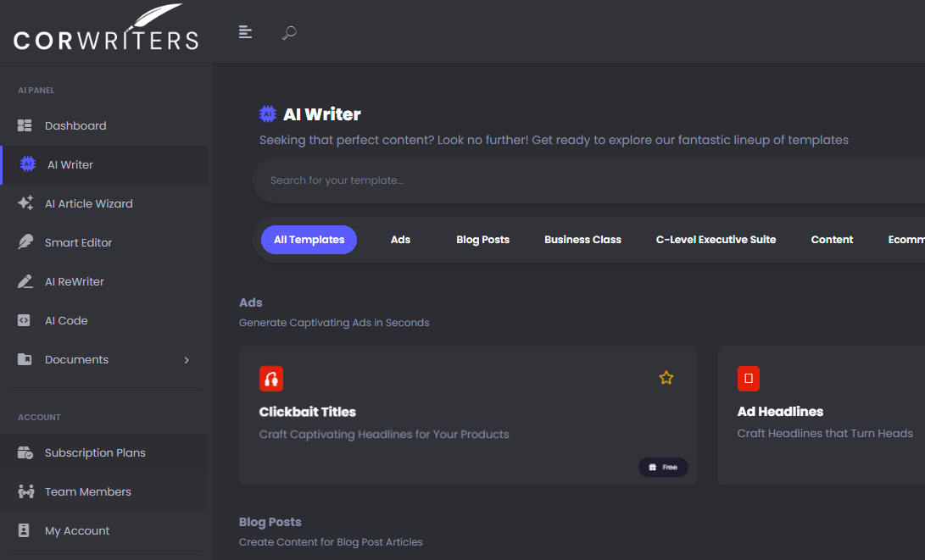Click "Craft Captivating Headlines for Your Products" description

(x=384, y=435)
